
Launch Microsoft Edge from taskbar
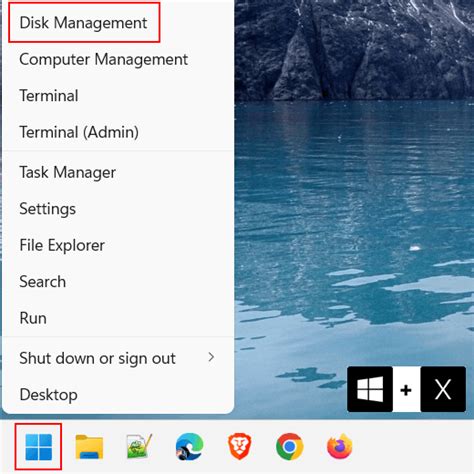(189, 447)
